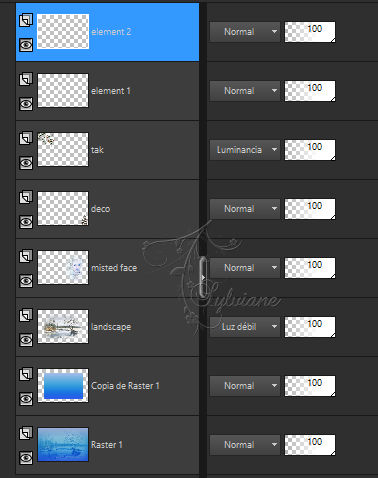
Task: Click the layer type icon for misted face
Action: (26, 256)
